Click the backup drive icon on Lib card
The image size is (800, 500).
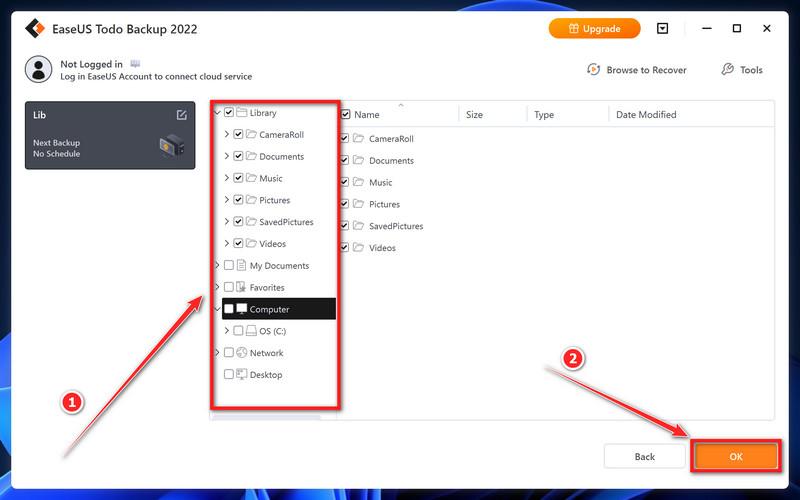(x=171, y=146)
